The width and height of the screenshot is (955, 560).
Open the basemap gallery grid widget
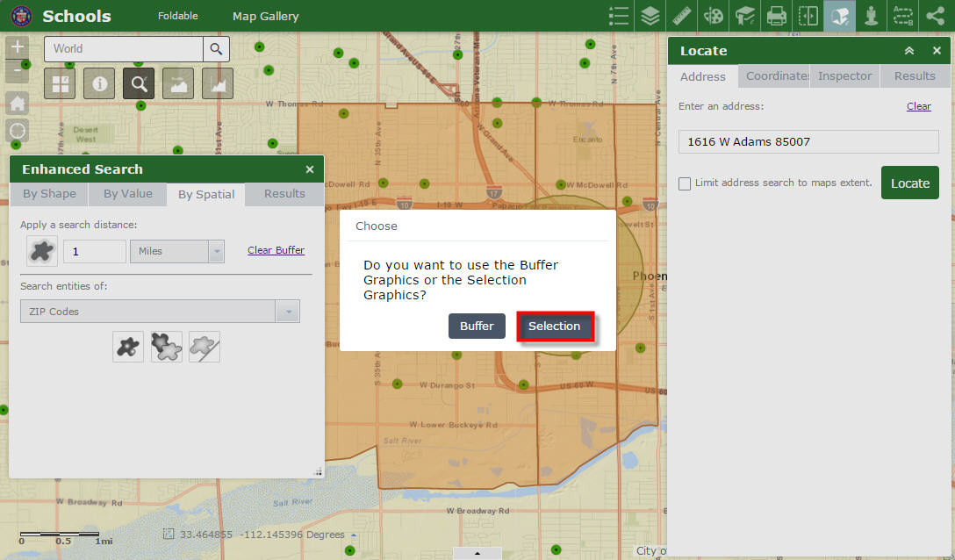point(60,83)
